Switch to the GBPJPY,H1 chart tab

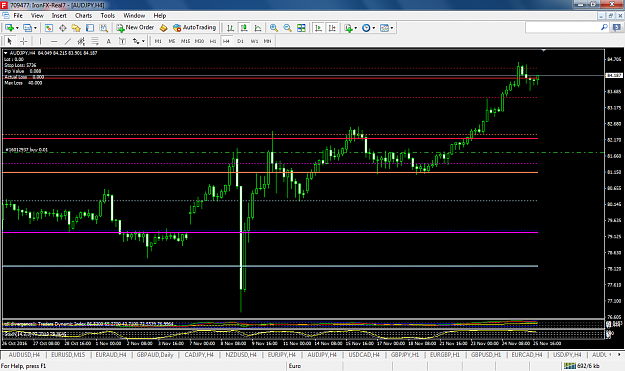point(405,355)
